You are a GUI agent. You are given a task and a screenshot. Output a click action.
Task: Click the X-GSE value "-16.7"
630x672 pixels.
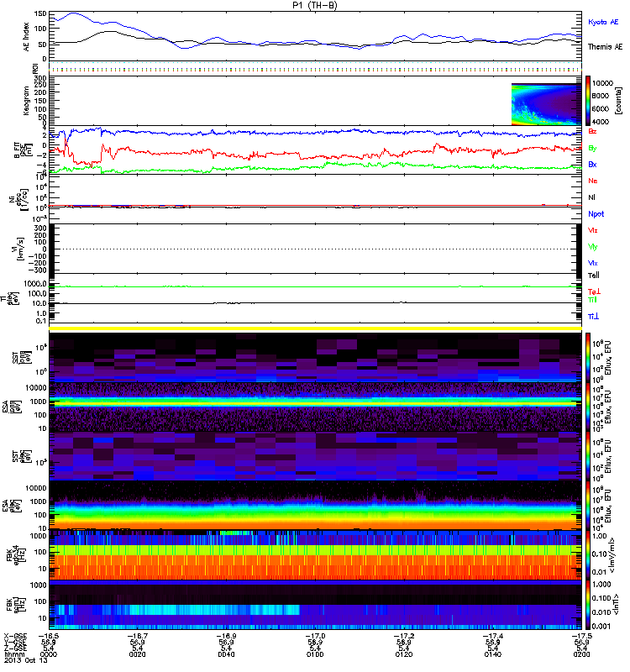(x=137, y=636)
